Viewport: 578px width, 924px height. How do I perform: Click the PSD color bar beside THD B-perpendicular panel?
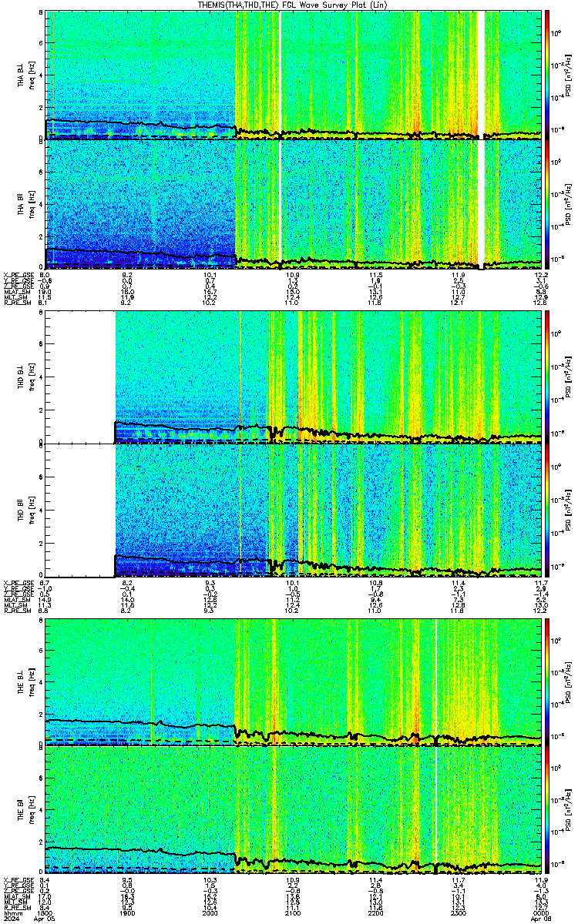point(547,377)
